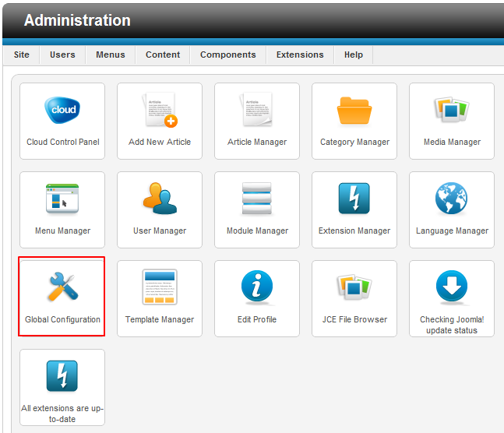
Task: Click the 'Edit Profile' text label
Action: click(x=257, y=319)
